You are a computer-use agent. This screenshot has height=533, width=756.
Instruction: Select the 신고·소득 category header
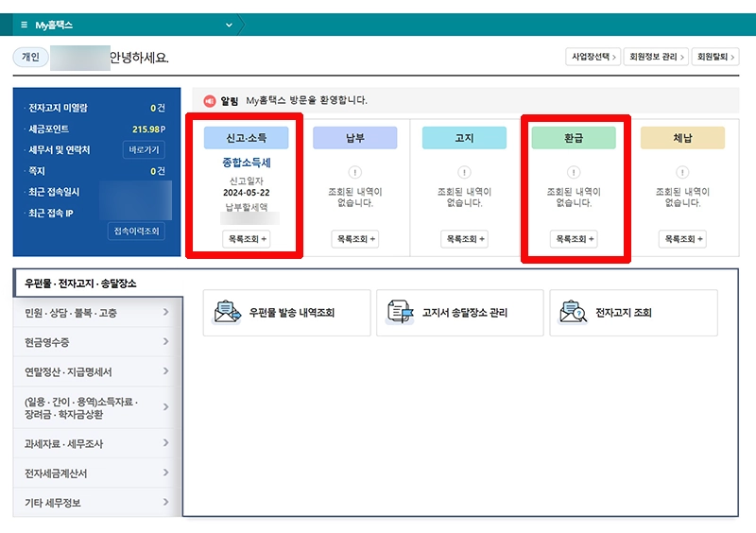click(x=247, y=138)
